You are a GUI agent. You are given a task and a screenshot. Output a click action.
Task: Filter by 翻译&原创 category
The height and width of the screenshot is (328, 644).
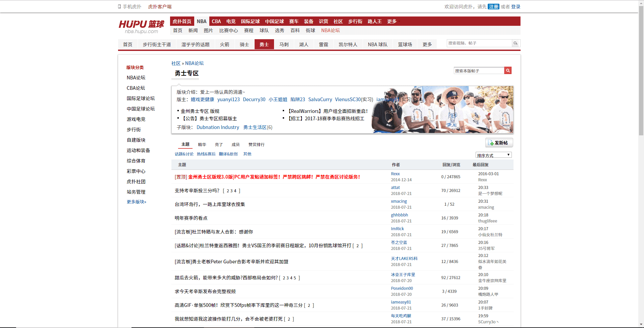[228, 154]
